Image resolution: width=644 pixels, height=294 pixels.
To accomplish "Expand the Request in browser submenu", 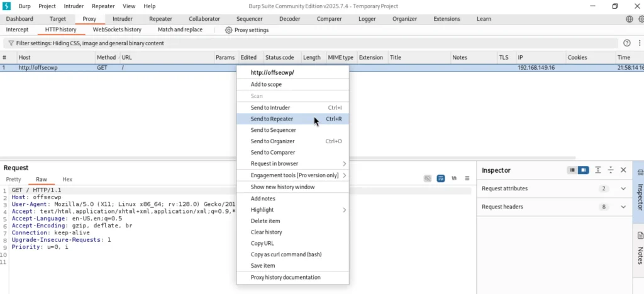I will coord(292,164).
